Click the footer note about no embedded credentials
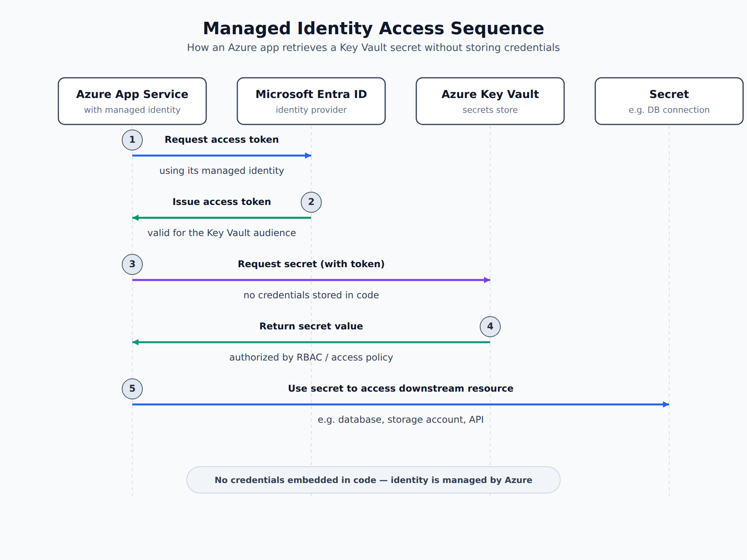Image resolution: width=747 pixels, height=560 pixels. pos(373,480)
